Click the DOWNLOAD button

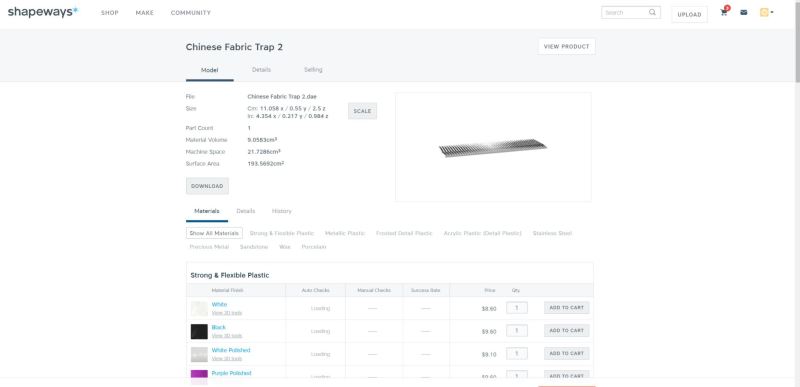point(207,186)
